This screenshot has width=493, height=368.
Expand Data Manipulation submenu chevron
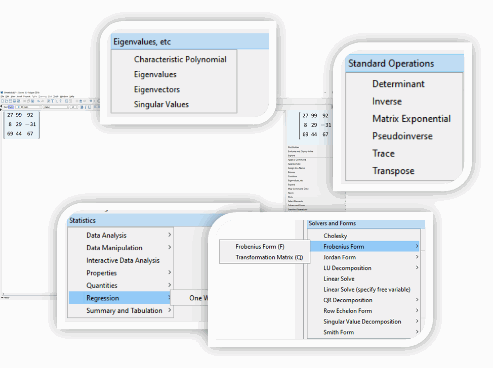(169, 247)
